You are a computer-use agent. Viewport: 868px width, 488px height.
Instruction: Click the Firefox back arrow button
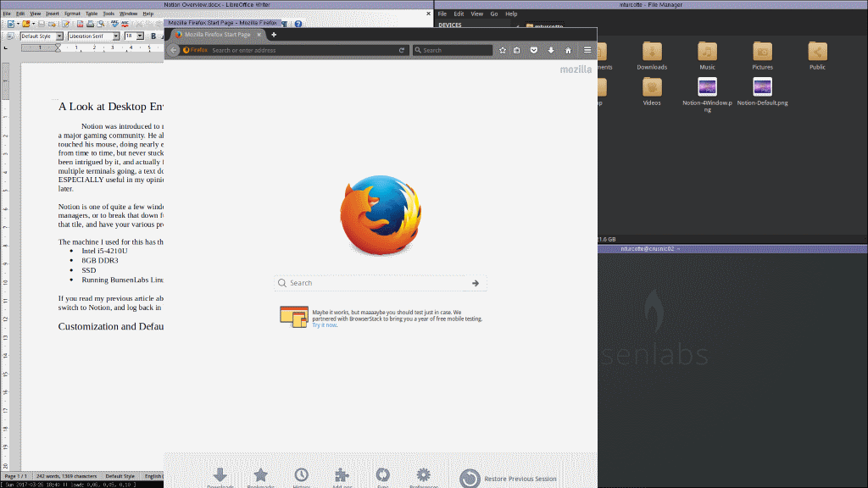point(173,50)
